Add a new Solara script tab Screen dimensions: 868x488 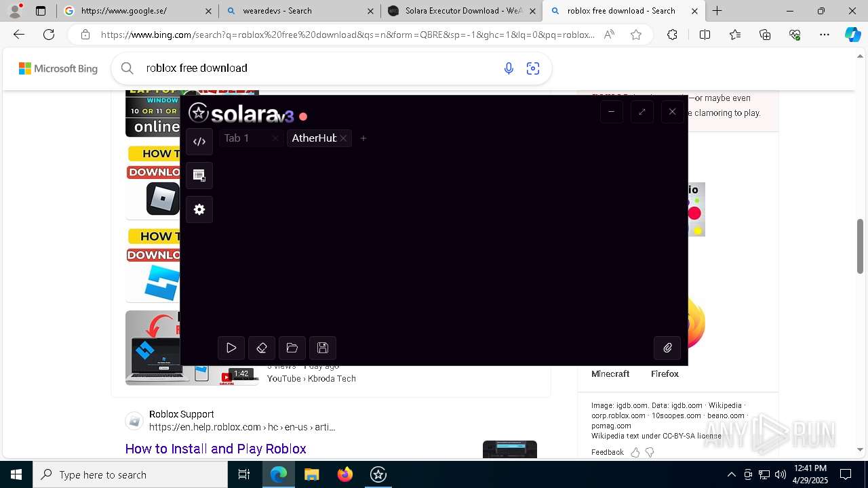pos(363,138)
